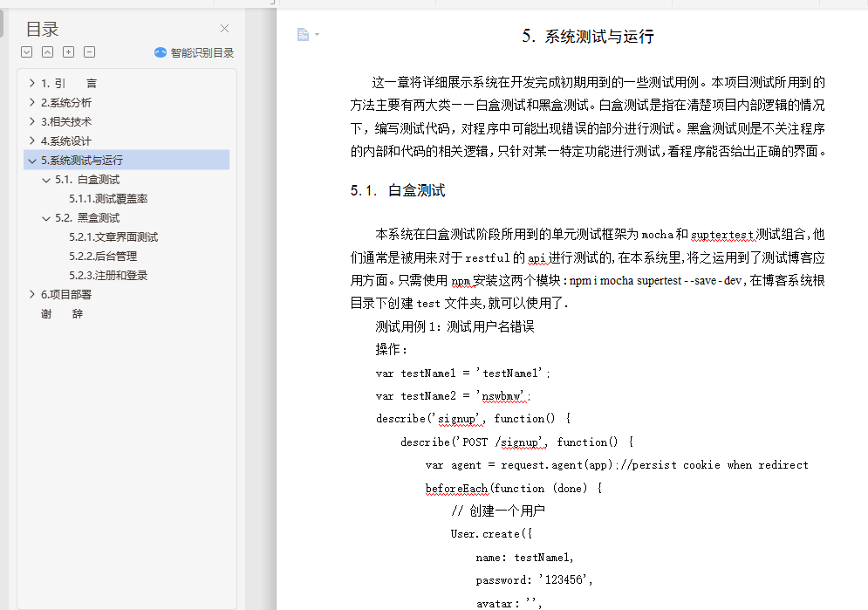The image size is (868, 610).
Task: Expand the 6.项目部署 outline node
Action: [32, 294]
